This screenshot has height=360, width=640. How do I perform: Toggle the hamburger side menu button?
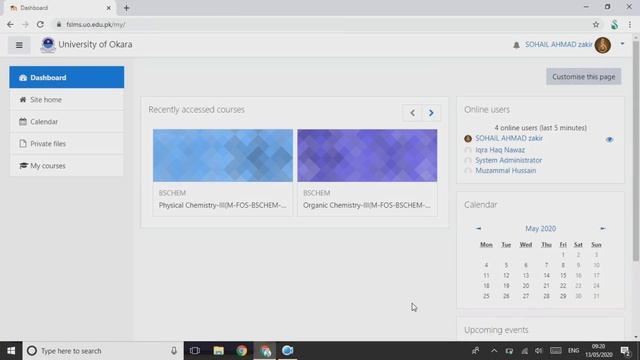(x=19, y=45)
